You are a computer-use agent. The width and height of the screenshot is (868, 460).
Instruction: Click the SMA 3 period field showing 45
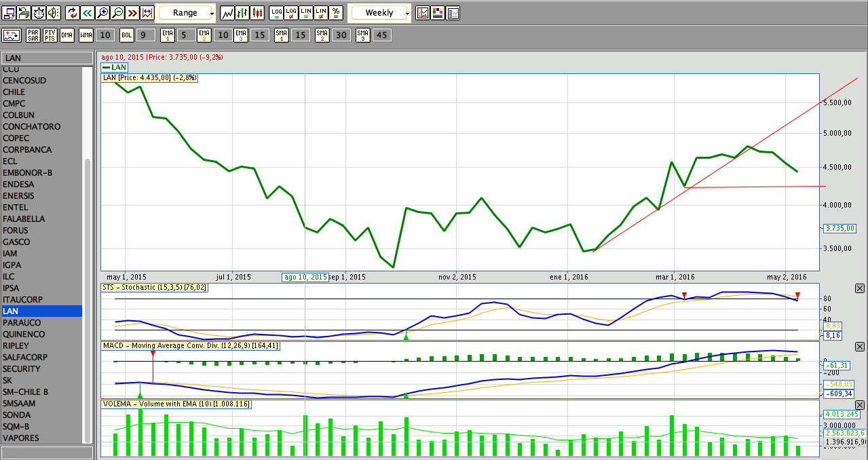click(x=382, y=35)
